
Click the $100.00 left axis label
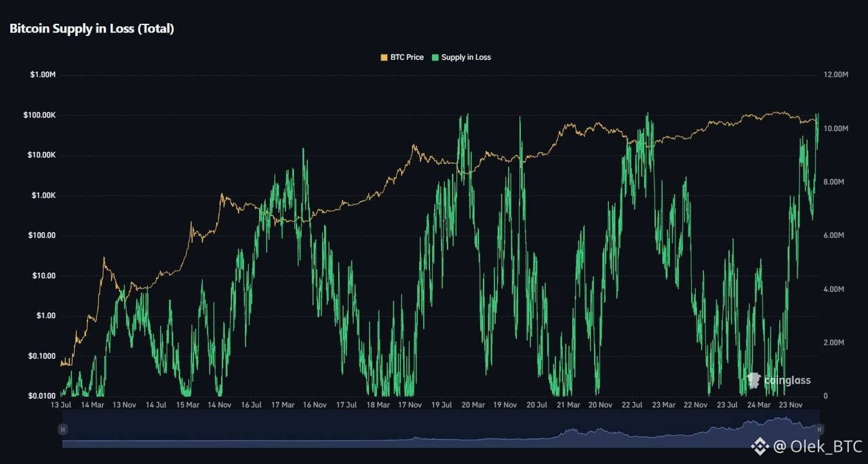[x=42, y=235]
